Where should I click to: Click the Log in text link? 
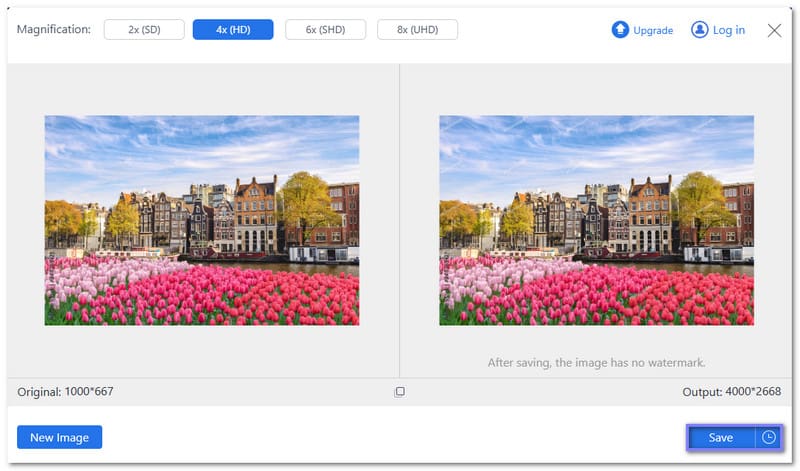tap(728, 30)
